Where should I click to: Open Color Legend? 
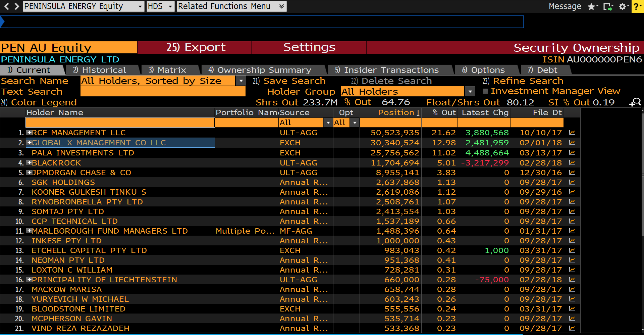tap(39, 102)
